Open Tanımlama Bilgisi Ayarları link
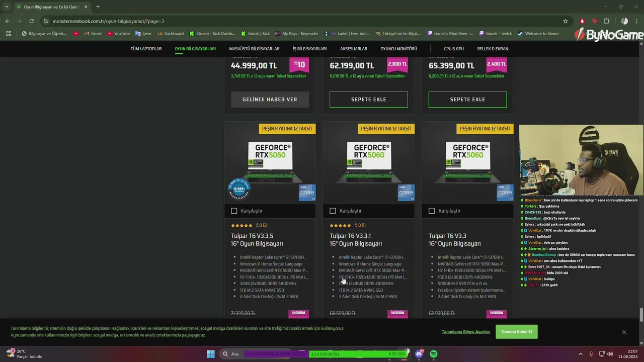The image size is (644, 362). point(466,332)
